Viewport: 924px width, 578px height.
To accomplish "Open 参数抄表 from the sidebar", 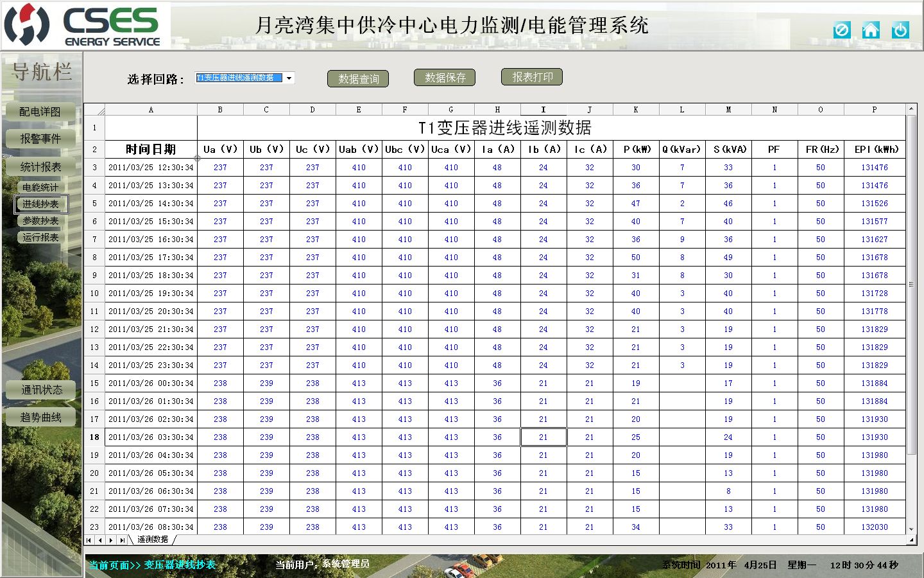I will pos(40,221).
